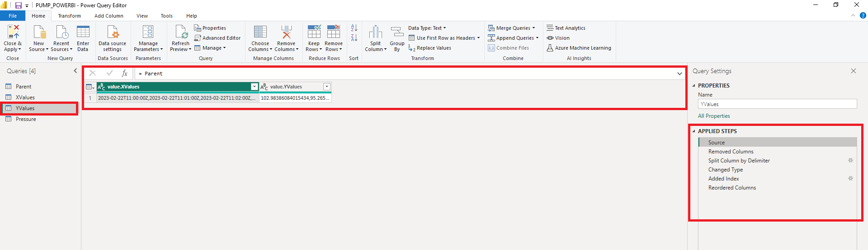Click the query Name input field
The image size is (868, 250).
pos(777,104)
